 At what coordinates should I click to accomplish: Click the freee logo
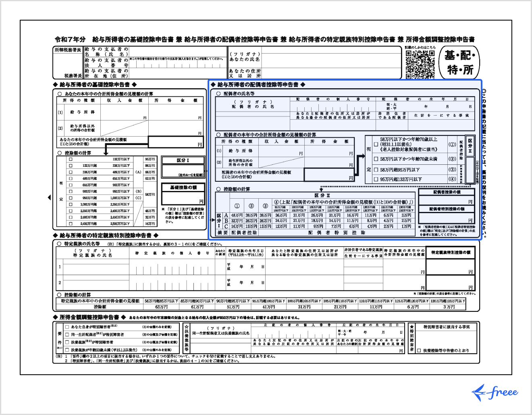click(x=495, y=392)
